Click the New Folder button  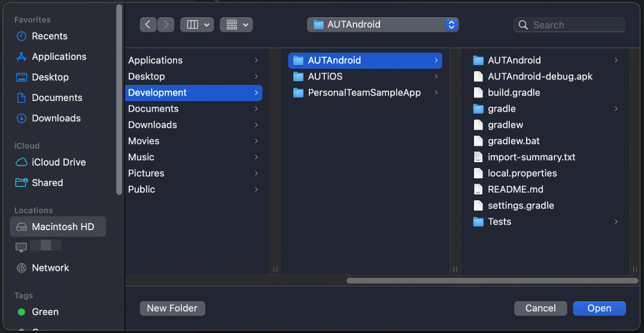coord(172,308)
